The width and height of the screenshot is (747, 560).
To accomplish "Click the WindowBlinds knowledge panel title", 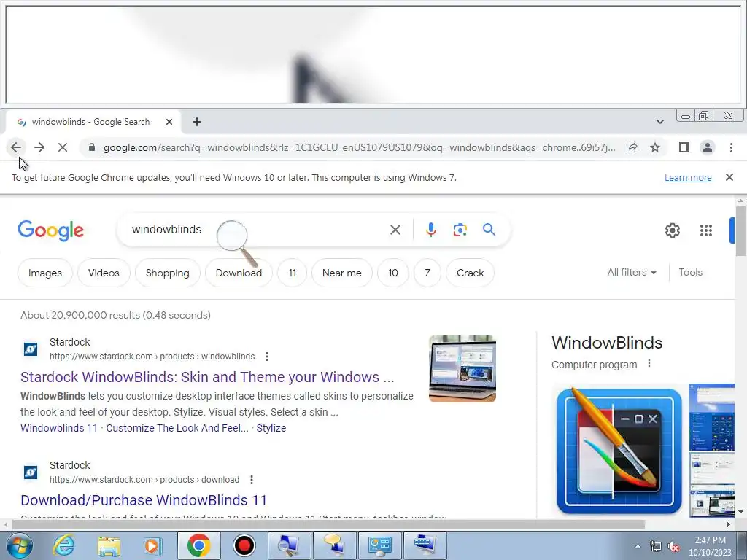I will 607,343.
